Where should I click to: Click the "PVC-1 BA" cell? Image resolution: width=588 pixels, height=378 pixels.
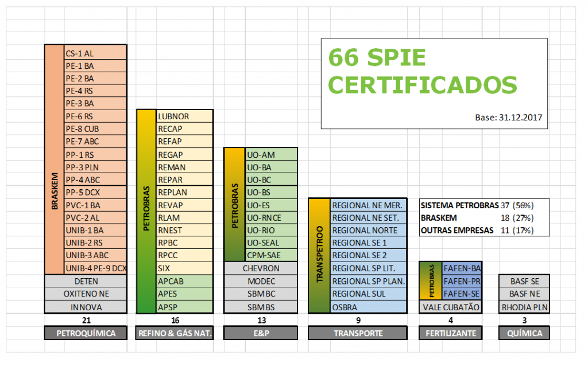(95, 205)
